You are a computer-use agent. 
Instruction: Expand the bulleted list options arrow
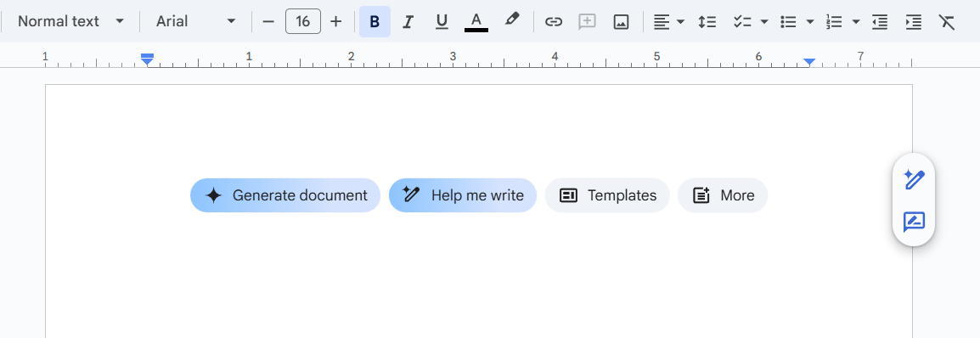(x=810, y=22)
